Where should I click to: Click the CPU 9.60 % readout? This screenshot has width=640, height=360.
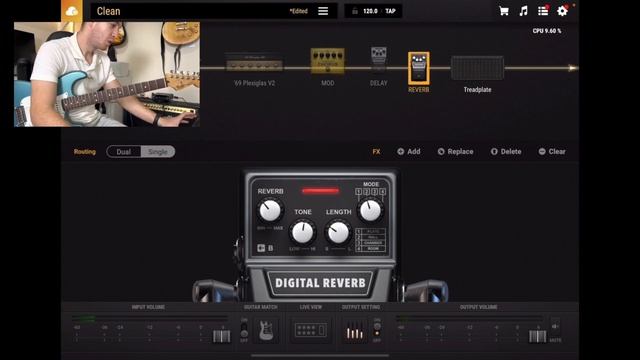[x=547, y=31]
